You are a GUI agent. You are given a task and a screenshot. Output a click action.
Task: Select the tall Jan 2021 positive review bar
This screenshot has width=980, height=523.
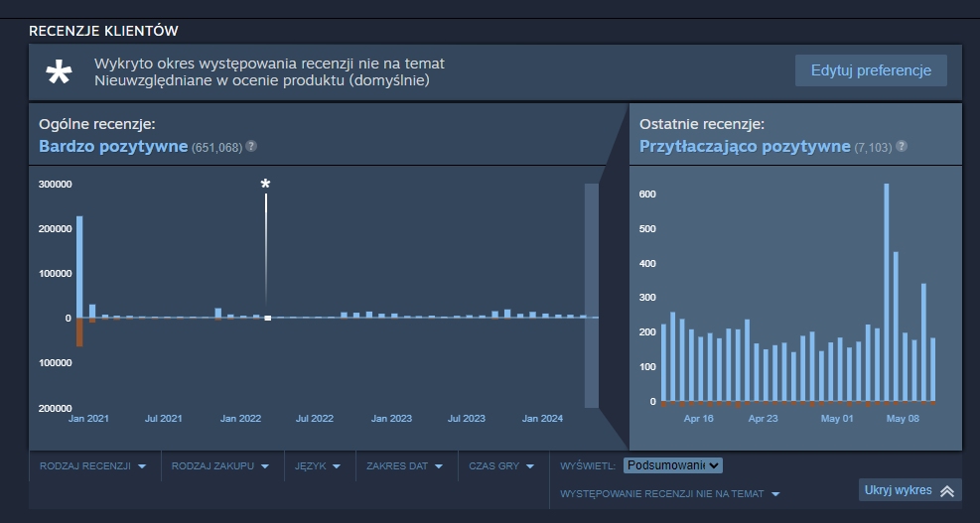pyautogui.click(x=79, y=266)
